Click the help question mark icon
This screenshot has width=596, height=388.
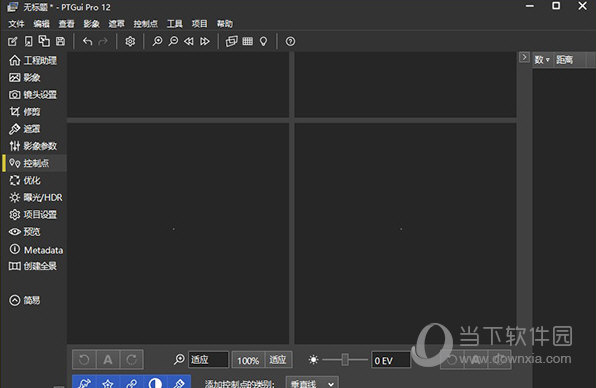click(x=290, y=41)
